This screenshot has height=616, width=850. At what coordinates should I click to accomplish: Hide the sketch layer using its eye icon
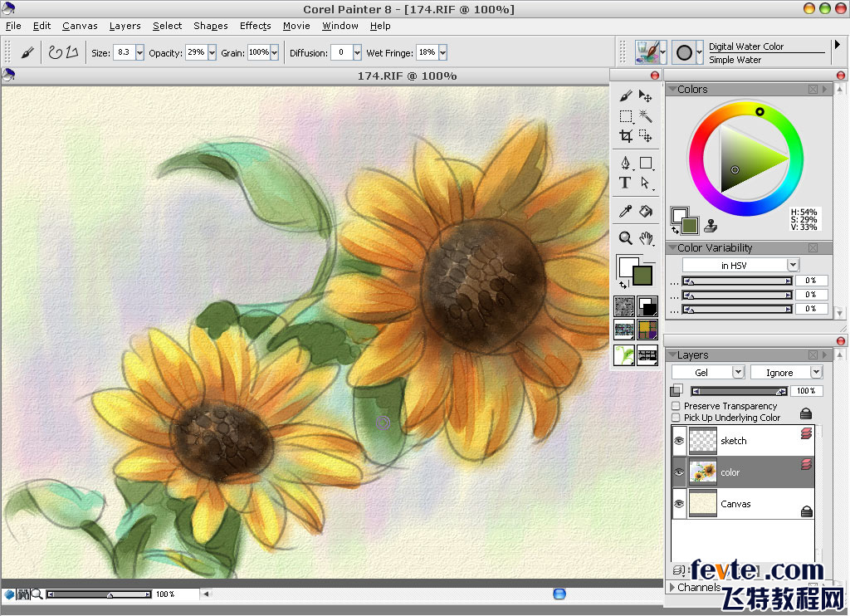(679, 441)
